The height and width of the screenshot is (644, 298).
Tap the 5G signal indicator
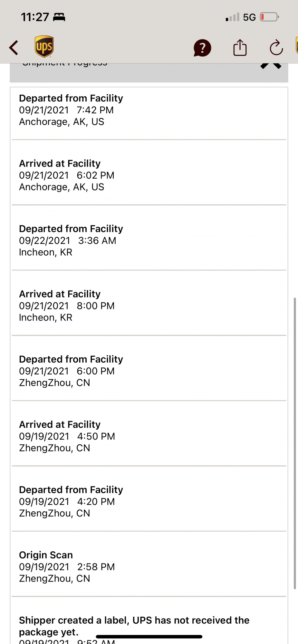249,17
